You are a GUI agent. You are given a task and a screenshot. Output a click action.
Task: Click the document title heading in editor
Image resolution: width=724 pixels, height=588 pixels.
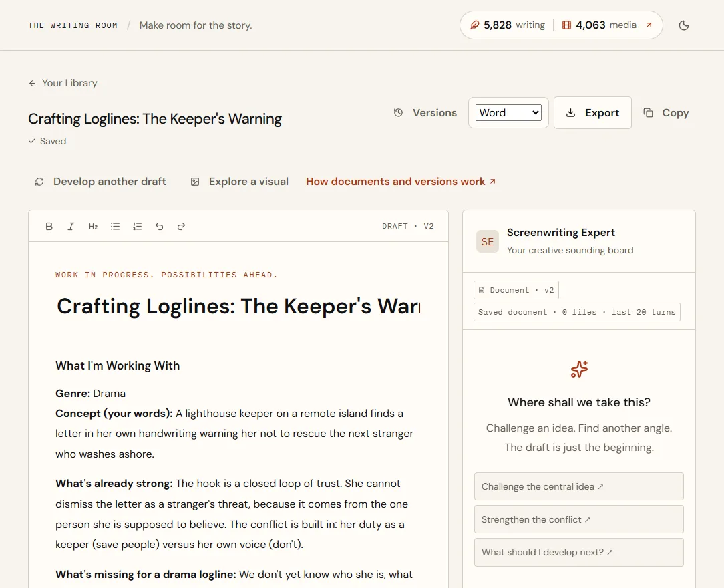(238, 306)
